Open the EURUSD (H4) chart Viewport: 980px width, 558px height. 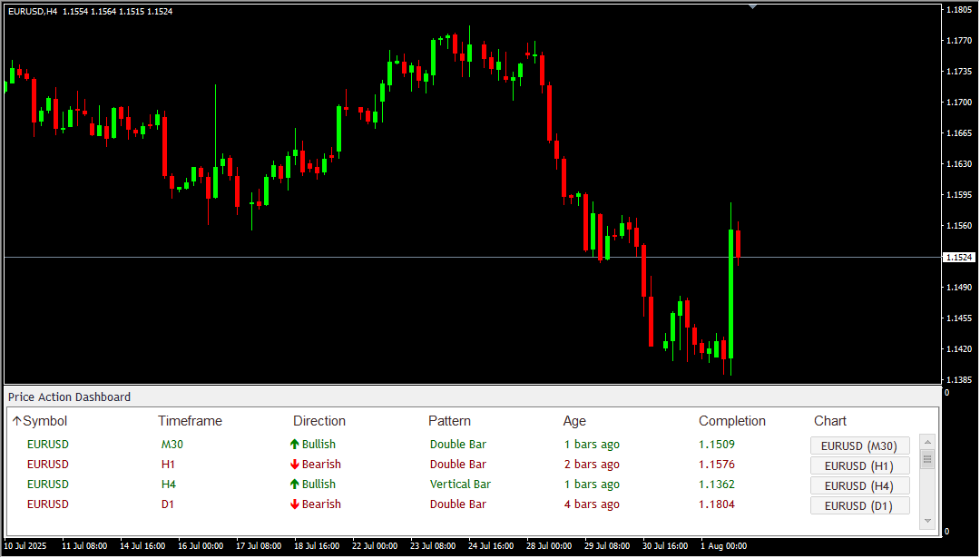click(x=859, y=485)
